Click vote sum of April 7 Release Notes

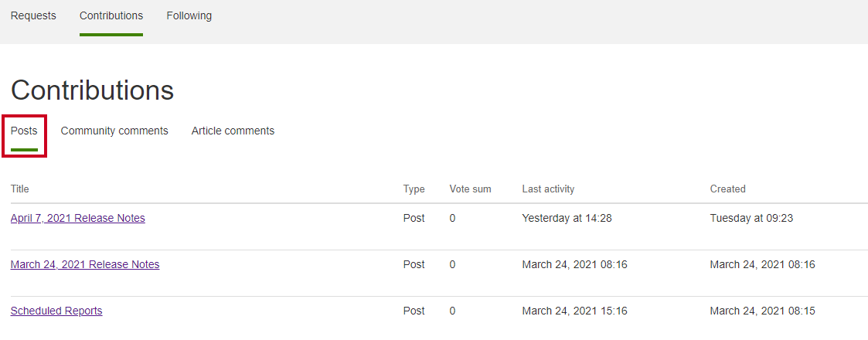point(452,218)
